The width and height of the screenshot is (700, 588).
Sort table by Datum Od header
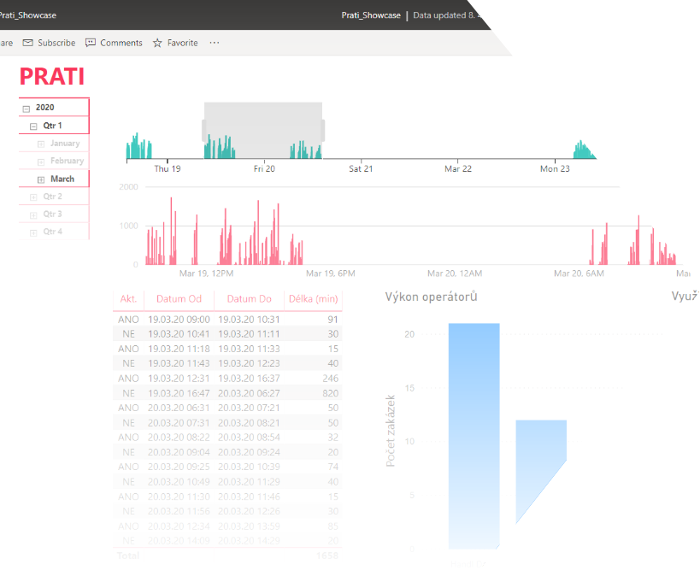(179, 298)
